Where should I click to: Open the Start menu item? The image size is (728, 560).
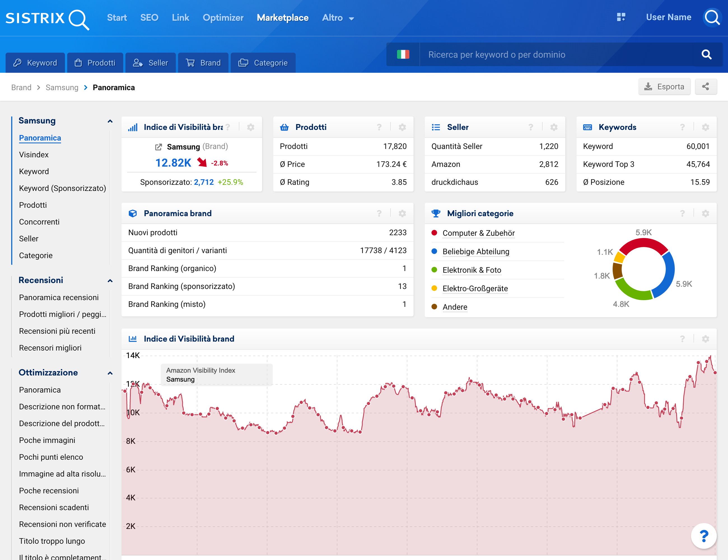pyautogui.click(x=117, y=18)
